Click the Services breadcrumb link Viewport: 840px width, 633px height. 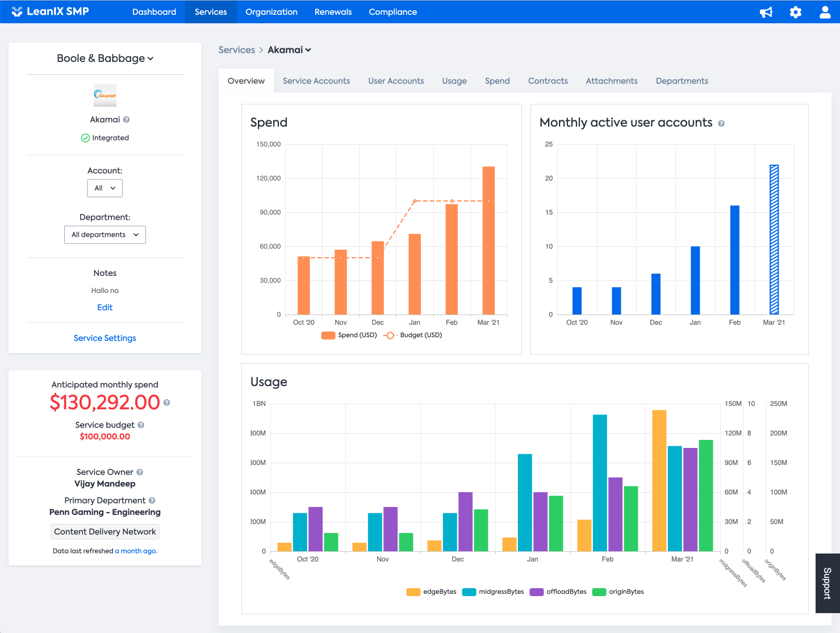pos(237,50)
